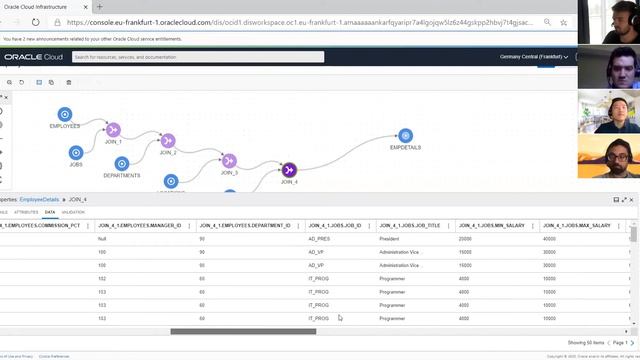This screenshot has height=360, width=640.
Task: Click the '20000' min salary cell
Action: point(465,239)
